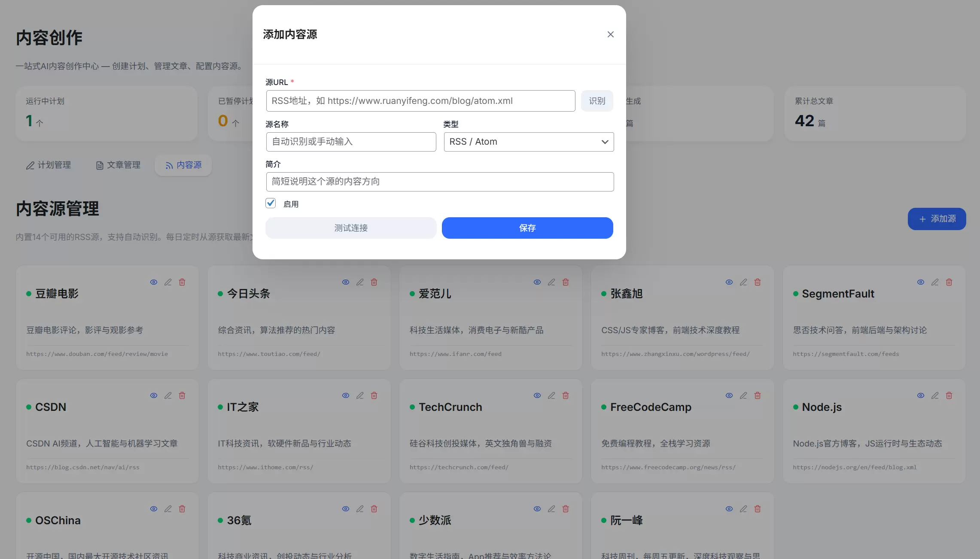The image size is (980, 559).
Task: Open the 类型 RSS / Atom dropdown
Action: [x=529, y=142]
